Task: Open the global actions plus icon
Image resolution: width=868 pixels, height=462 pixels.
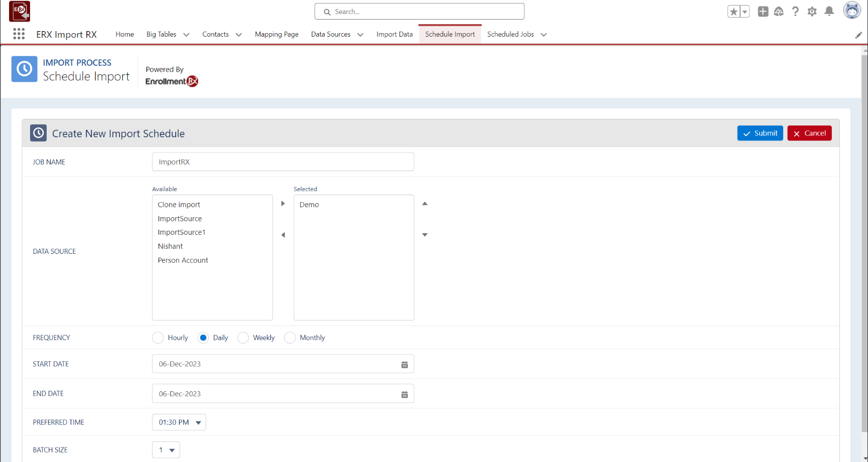Action: point(763,12)
